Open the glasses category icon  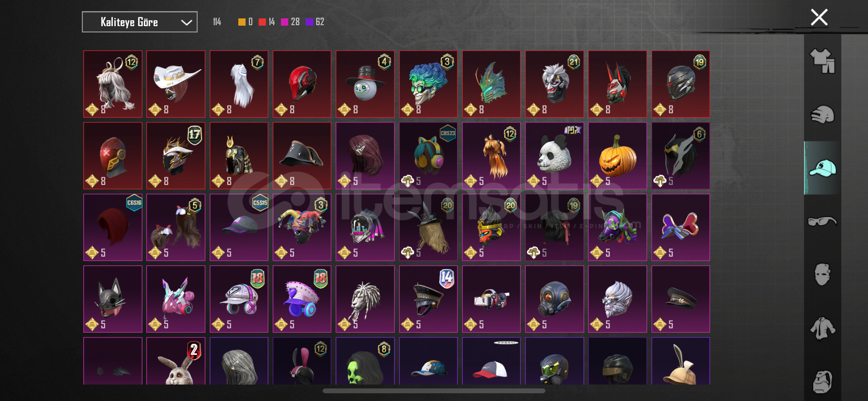[x=822, y=221]
